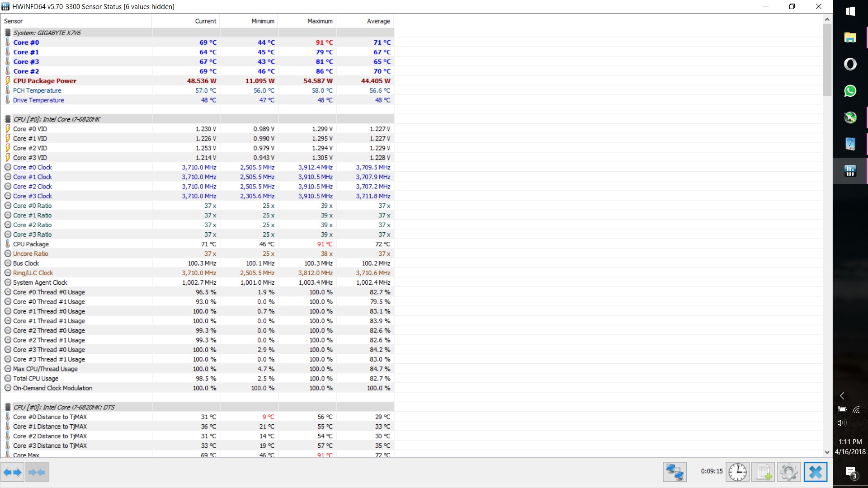868x488 pixels.
Task: Click the Maximum column header
Action: tap(307, 21)
